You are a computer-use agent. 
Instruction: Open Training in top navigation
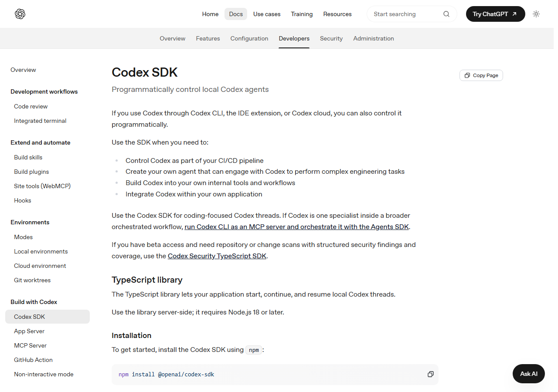point(302,14)
